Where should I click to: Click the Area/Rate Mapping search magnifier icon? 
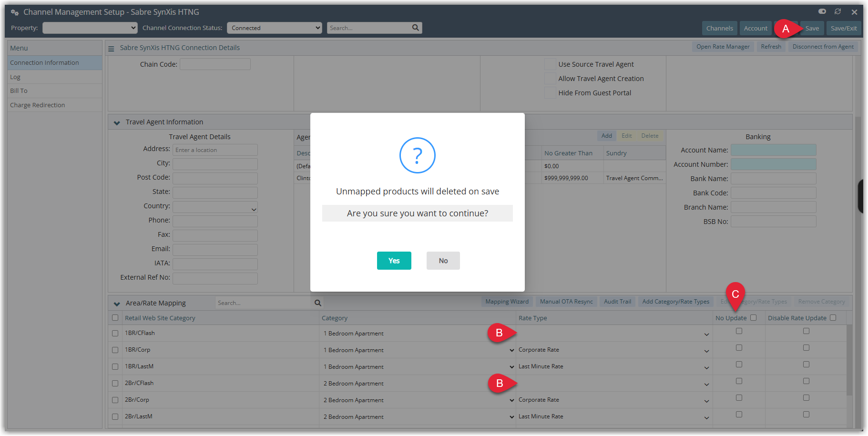[x=318, y=303]
